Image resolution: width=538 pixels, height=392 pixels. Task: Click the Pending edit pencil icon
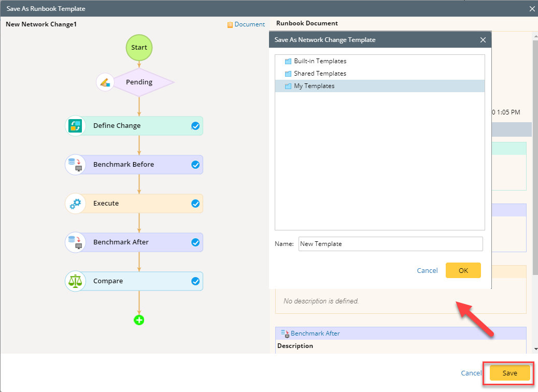pos(106,82)
